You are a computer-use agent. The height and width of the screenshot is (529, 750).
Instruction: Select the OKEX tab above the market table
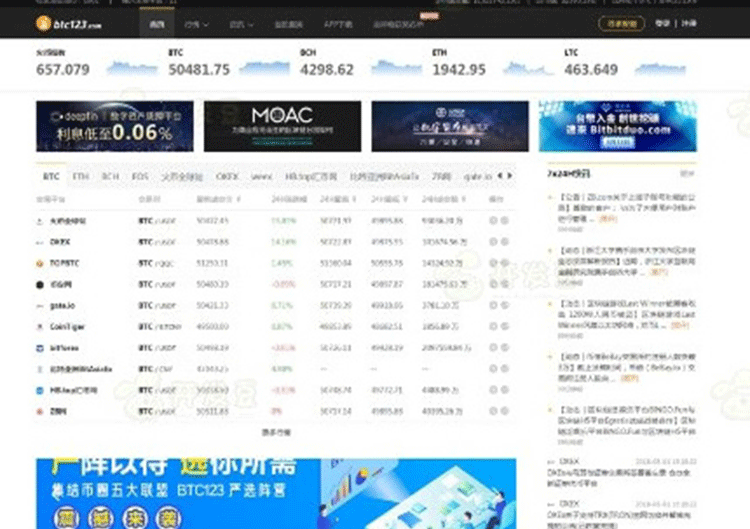click(x=227, y=176)
